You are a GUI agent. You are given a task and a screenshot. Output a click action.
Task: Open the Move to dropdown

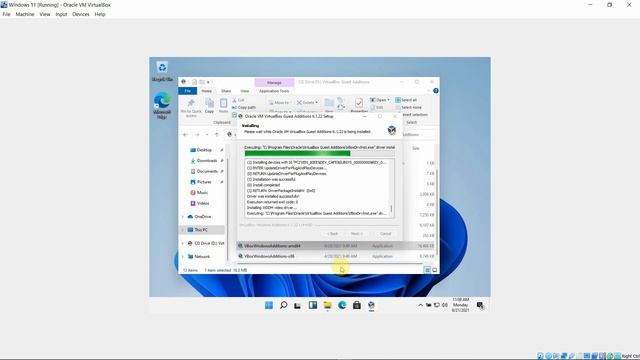[280, 103]
